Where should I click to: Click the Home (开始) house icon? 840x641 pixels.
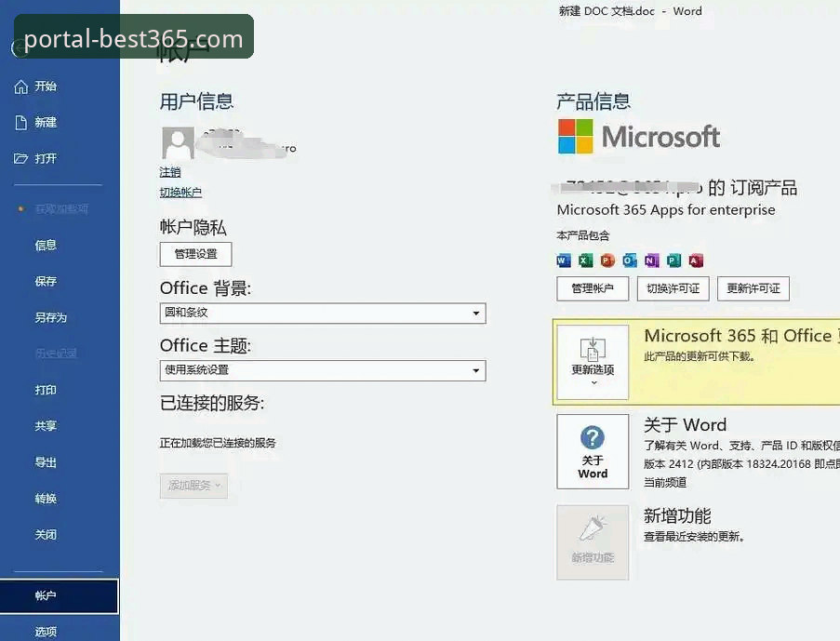(x=20, y=87)
